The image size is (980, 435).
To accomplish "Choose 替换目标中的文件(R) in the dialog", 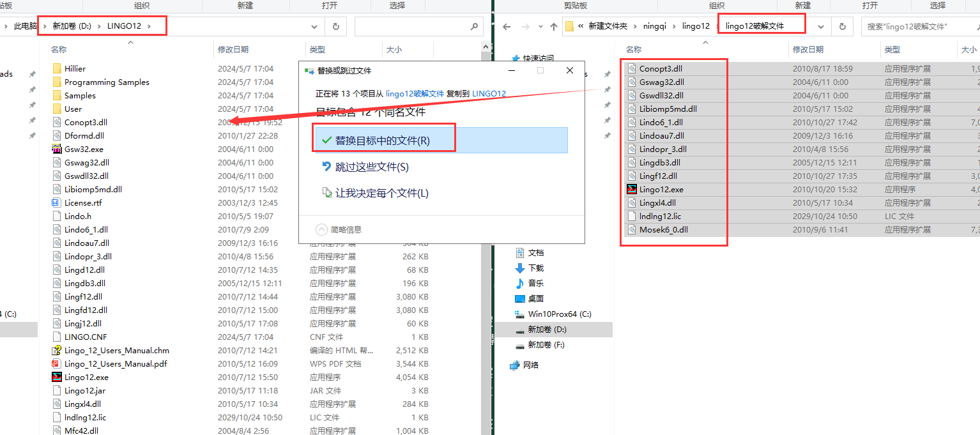I will pyautogui.click(x=441, y=140).
